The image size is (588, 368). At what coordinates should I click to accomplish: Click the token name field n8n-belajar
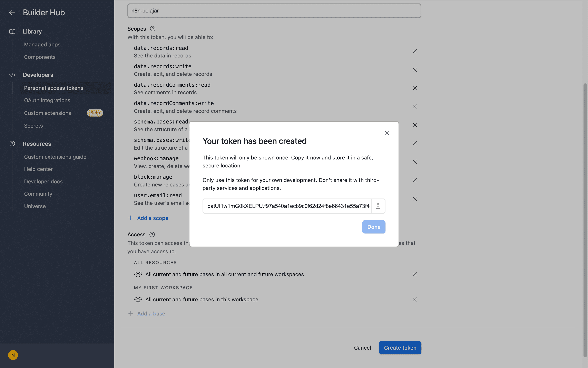point(274,11)
